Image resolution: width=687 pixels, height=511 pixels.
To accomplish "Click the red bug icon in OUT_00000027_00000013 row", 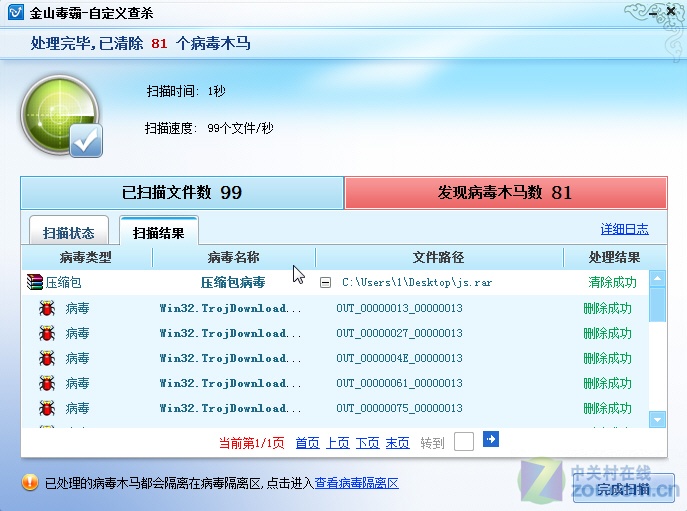I will coord(47,333).
